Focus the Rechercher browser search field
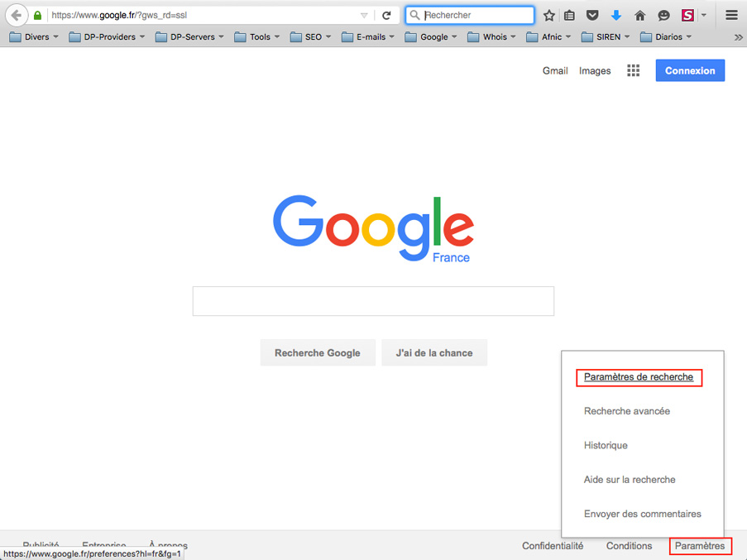 point(470,15)
